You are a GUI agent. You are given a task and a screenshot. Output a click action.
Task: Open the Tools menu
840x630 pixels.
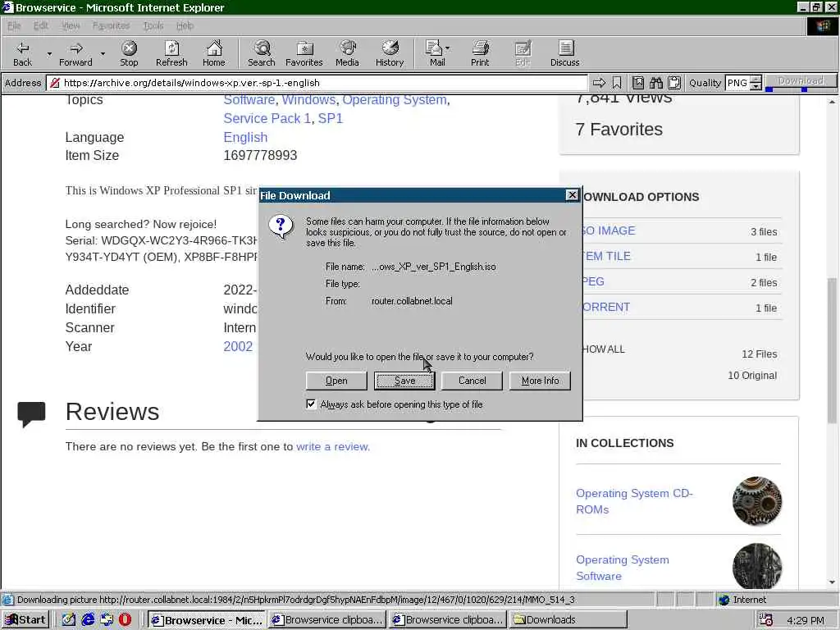[x=153, y=25]
